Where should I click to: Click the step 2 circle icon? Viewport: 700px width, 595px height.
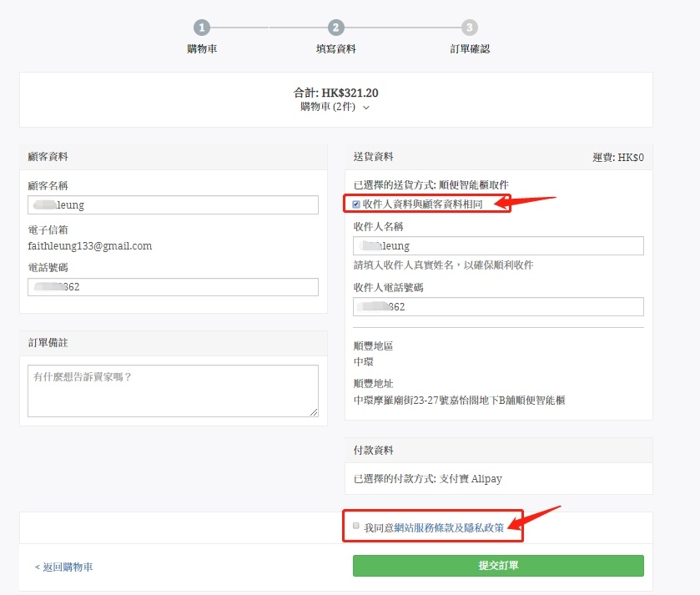tap(335, 28)
